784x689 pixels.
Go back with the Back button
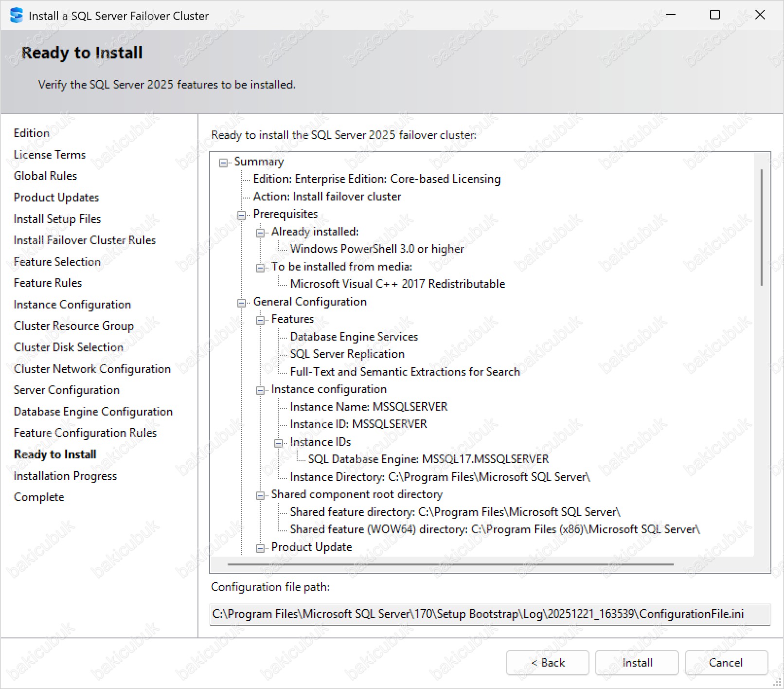[x=547, y=663]
